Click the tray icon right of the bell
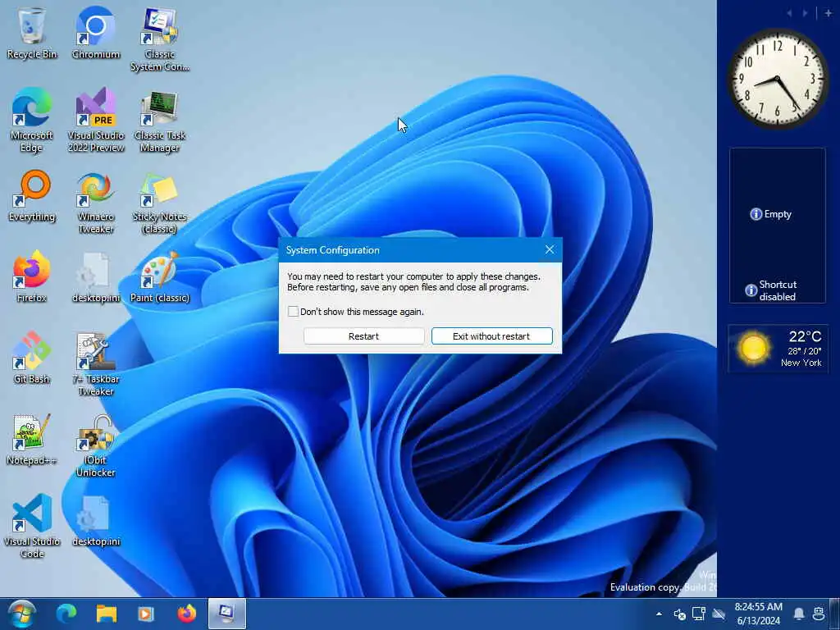 tap(819, 614)
